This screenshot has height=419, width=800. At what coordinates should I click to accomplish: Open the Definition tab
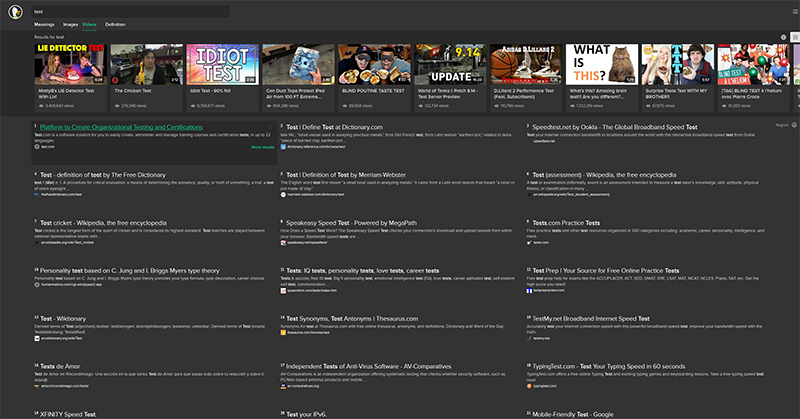(x=115, y=24)
